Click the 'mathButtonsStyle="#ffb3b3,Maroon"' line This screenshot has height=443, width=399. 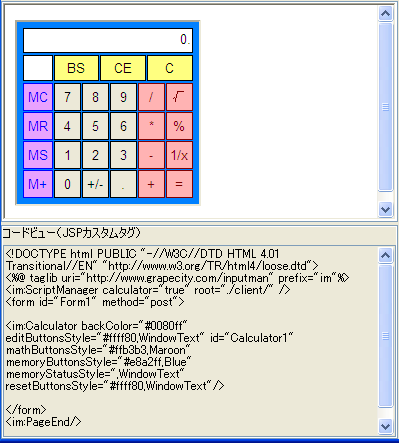tap(98, 350)
